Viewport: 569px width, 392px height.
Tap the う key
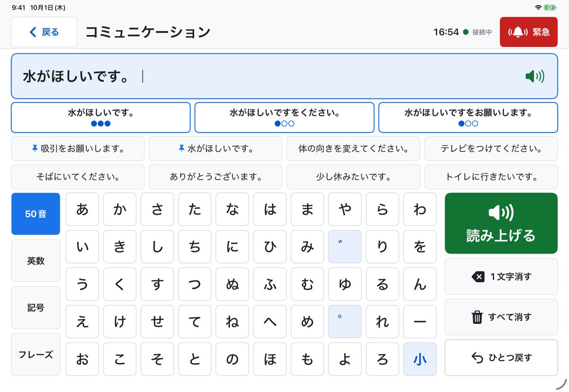82,284
